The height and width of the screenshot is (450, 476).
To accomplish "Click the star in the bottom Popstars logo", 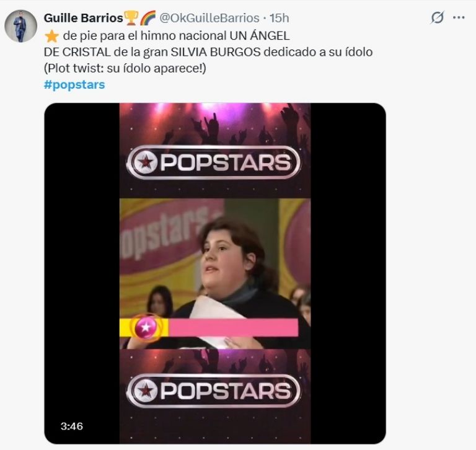I will coord(144,390).
